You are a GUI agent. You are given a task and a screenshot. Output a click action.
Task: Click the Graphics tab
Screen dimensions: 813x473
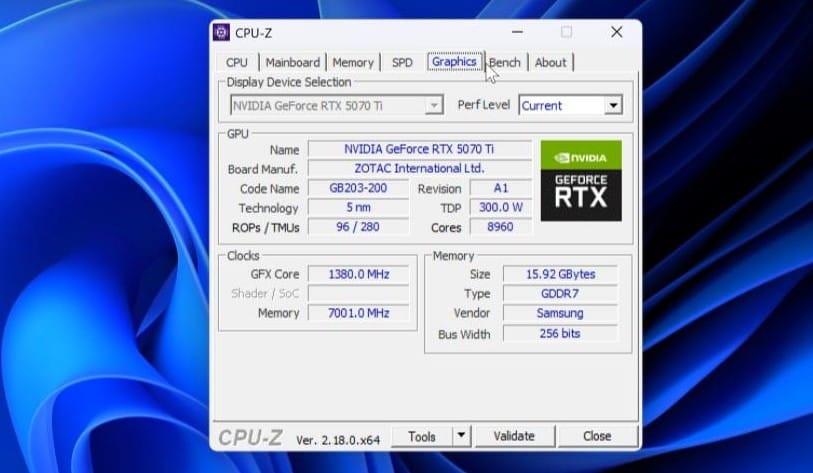454,62
